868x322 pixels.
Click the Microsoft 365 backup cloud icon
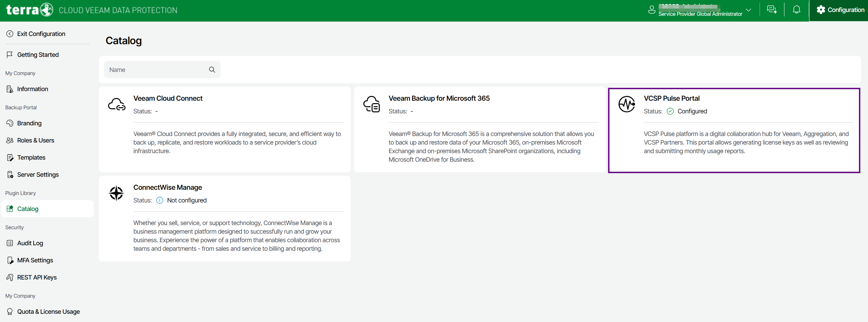(x=372, y=104)
